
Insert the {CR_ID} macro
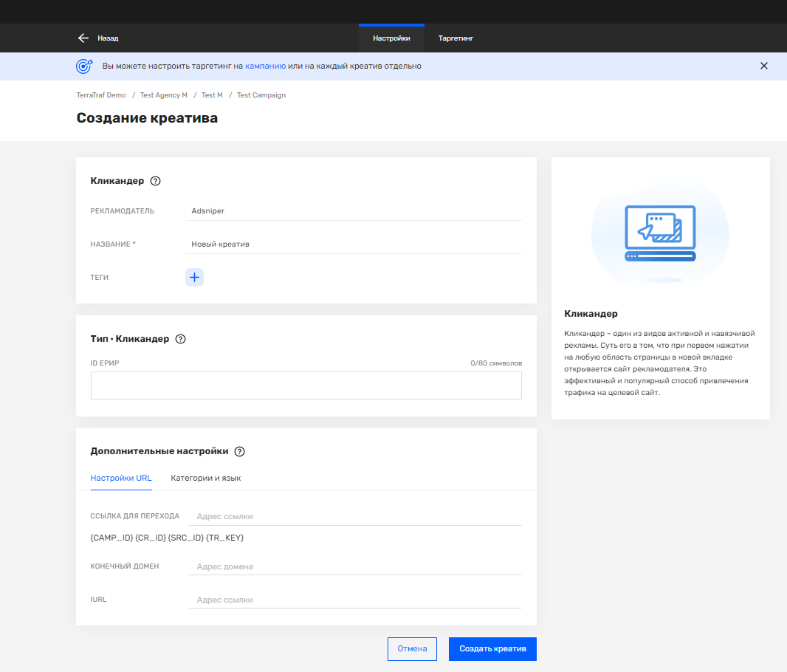point(151,538)
